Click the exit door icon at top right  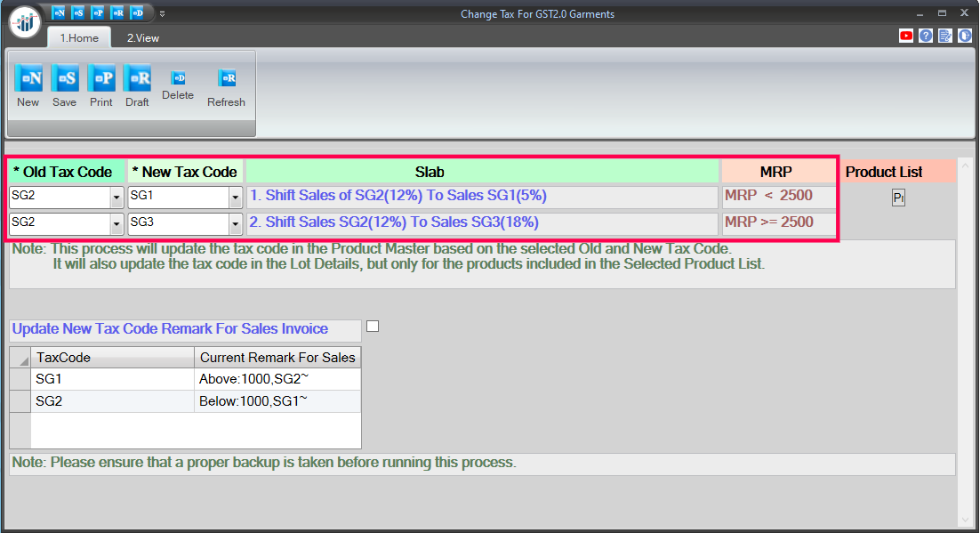pyautogui.click(x=965, y=36)
